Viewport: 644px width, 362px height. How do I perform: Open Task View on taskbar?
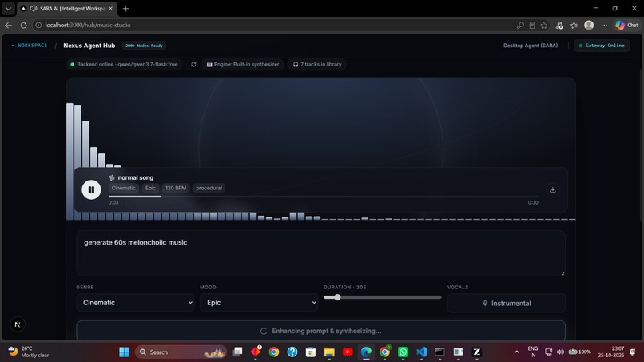pos(237,352)
